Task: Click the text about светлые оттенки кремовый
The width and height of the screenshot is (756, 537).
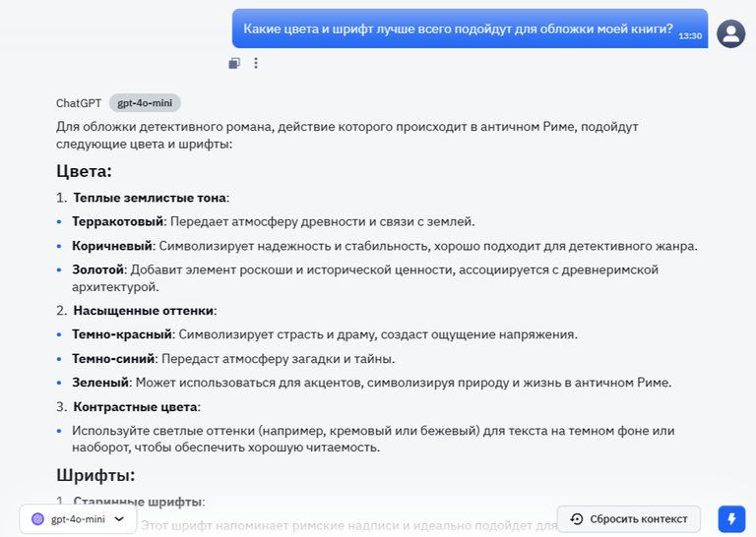Action: [373, 439]
